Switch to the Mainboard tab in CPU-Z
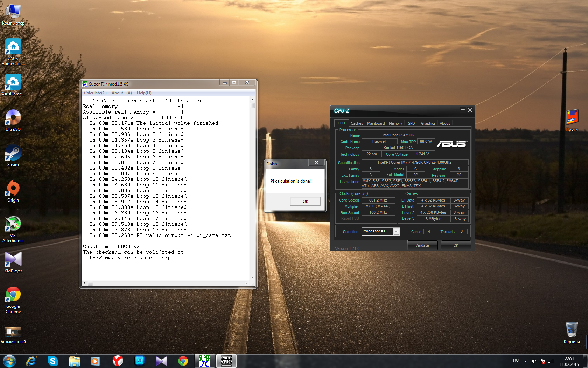Screen dimensions: 588x368 376,123
